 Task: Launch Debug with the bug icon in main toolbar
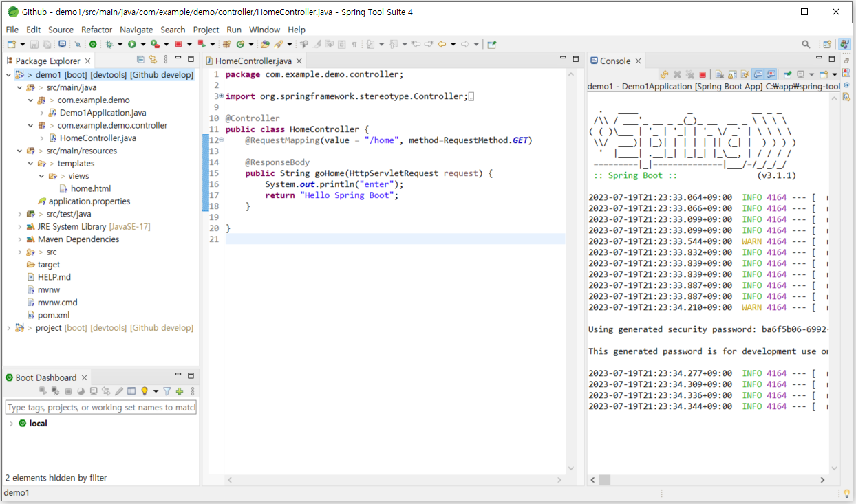109,44
